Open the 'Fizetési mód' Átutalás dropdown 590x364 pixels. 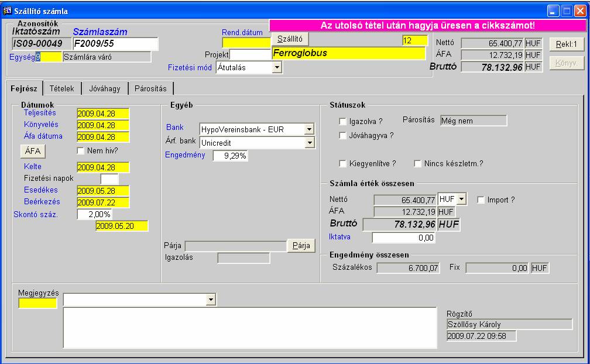click(x=277, y=68)
